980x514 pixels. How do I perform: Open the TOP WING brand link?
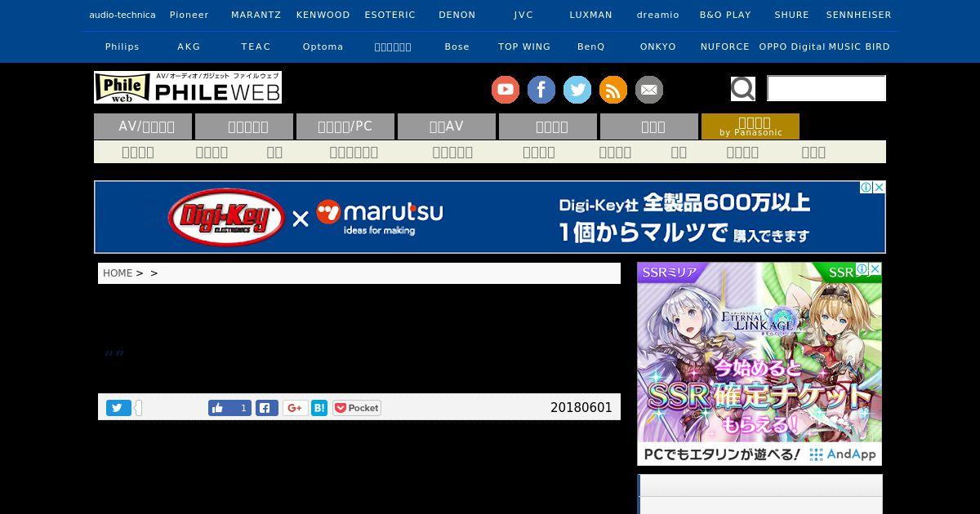[x=524, y=47]
